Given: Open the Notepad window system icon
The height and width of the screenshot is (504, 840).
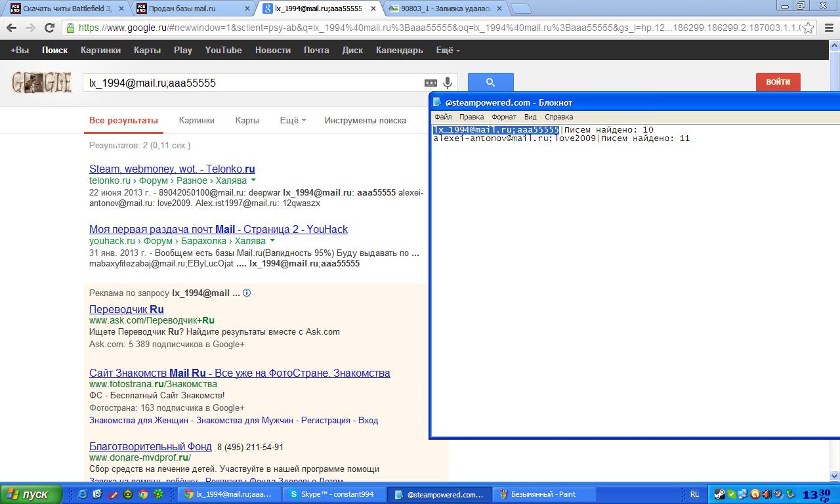Looking at the screenshot, I should (x=438, y=102).
